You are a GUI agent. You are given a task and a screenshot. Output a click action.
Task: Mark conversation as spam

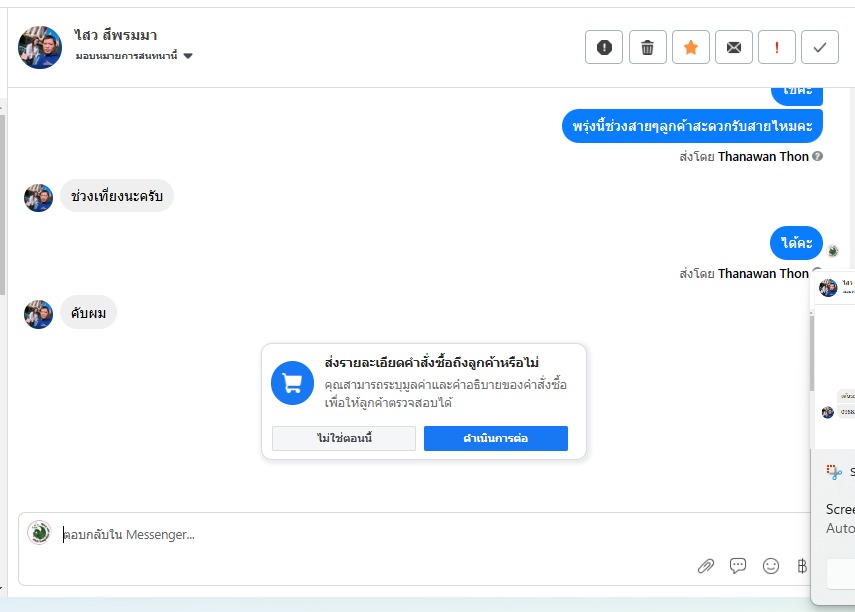point(604,47)
